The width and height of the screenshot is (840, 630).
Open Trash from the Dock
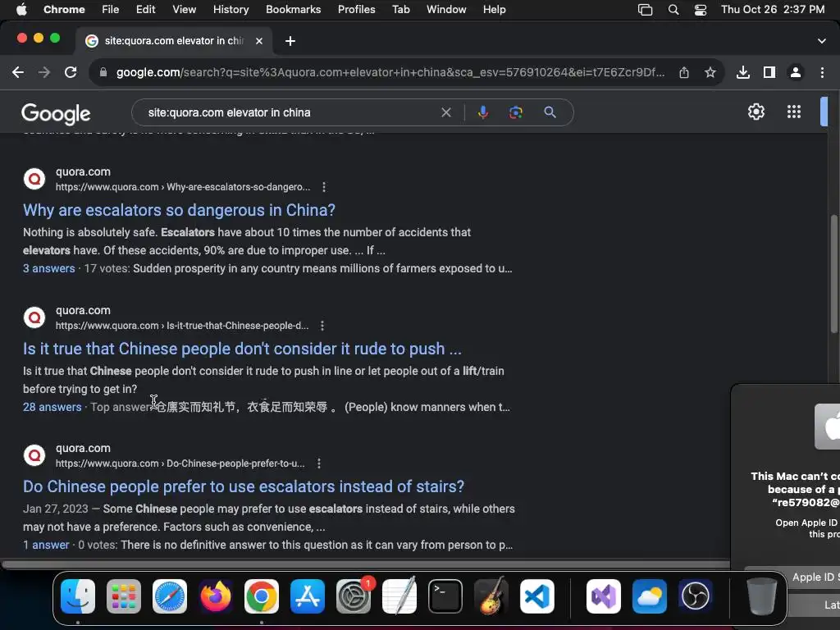pyautogui.click(x=761, y=596)
